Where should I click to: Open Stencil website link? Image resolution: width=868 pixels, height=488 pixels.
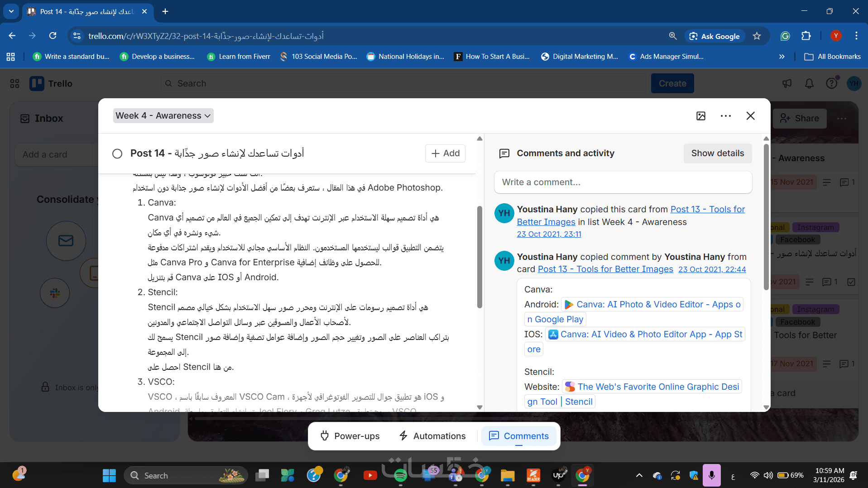tap(652, 387)
